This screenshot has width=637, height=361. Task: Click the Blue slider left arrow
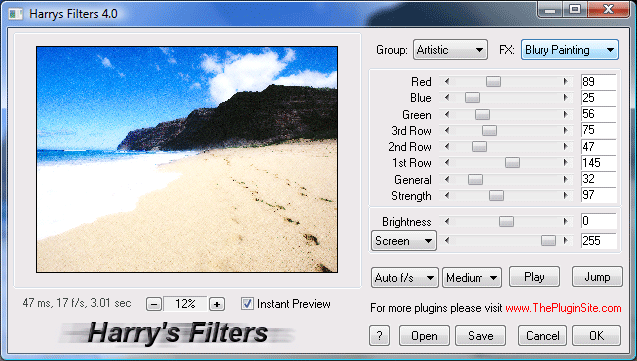(447, 98)
